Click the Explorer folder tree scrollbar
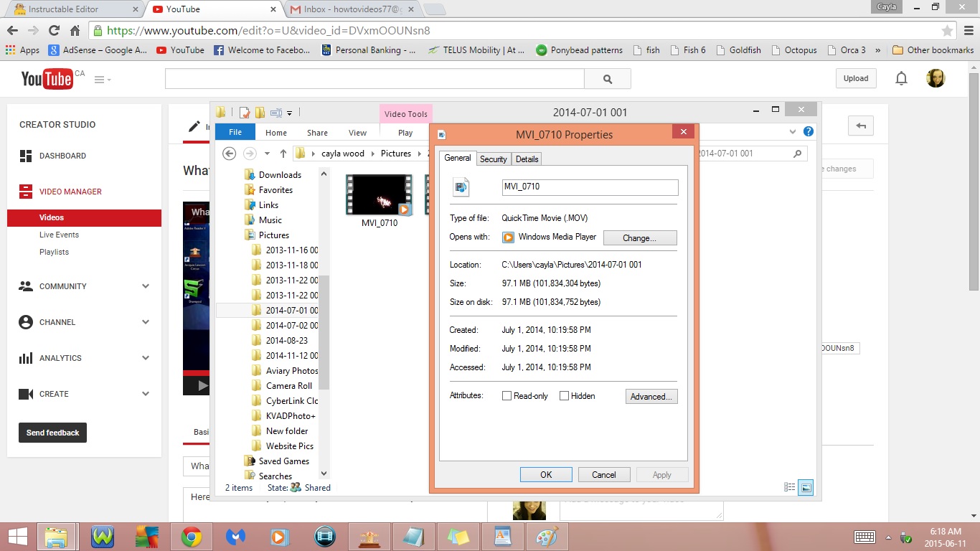Viewport: 980px width, 551px height. click(324, 331)
